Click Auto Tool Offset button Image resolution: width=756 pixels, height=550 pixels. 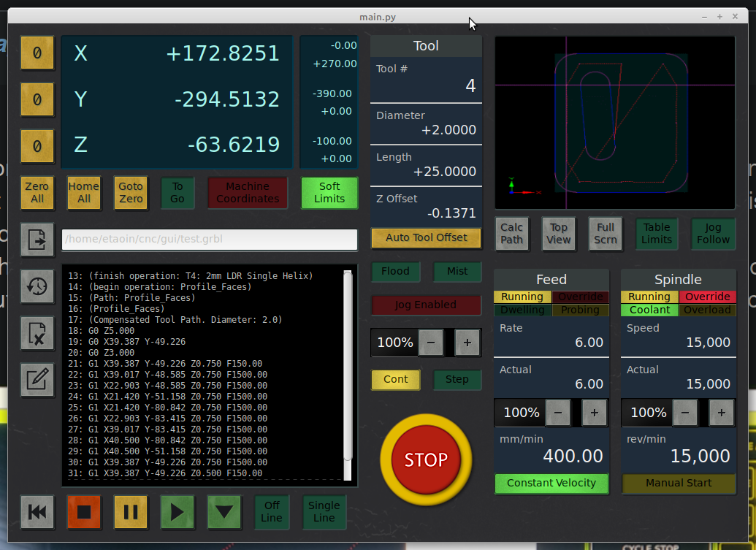[x=426, y=237]
